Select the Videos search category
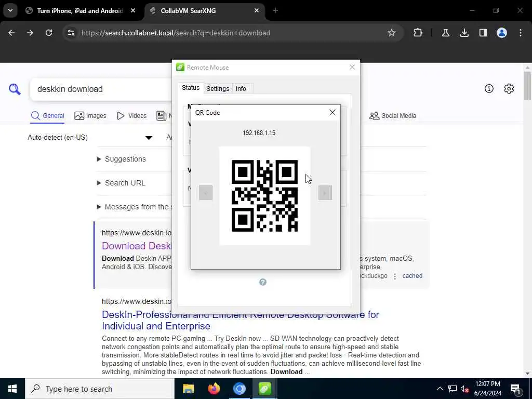The image size is (532, 399). pyautogui.click(x=131, y=116)
